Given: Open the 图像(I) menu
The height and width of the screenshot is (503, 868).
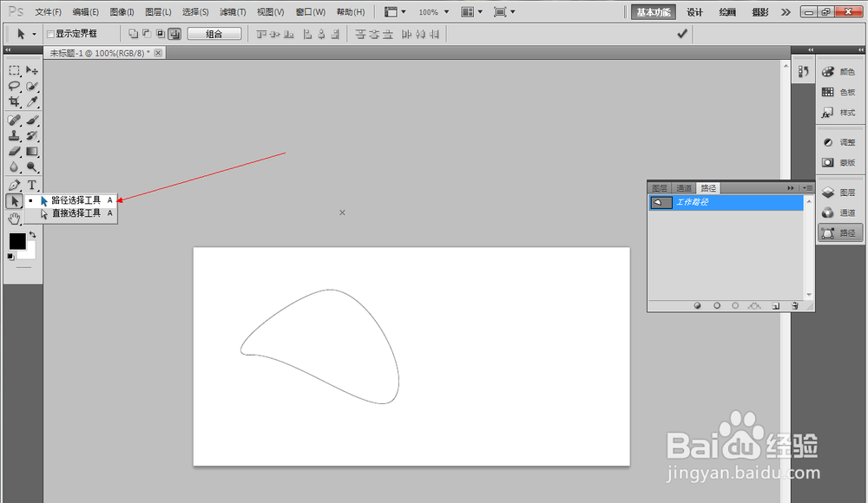Looking at the screenshot, I should coord(122,12).
